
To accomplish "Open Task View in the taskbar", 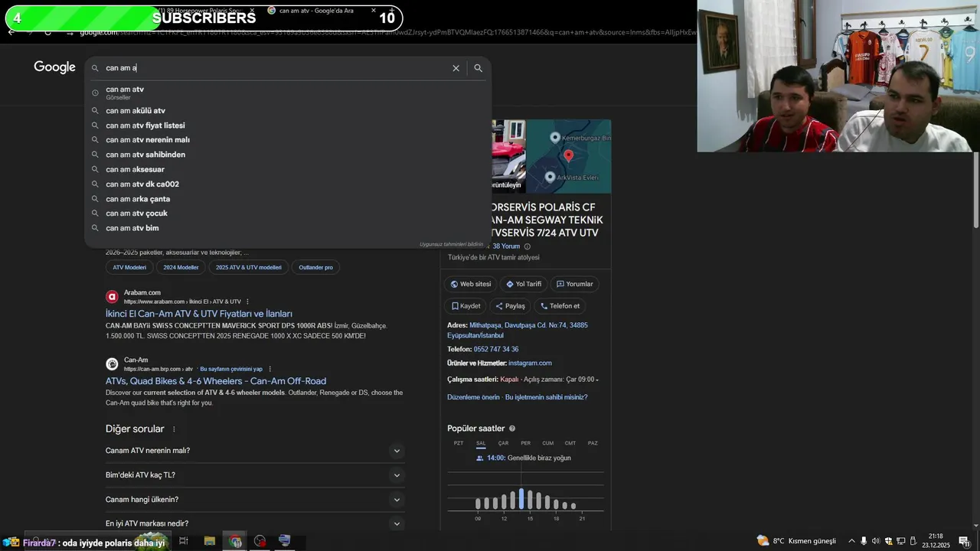I will click(184, 541).
